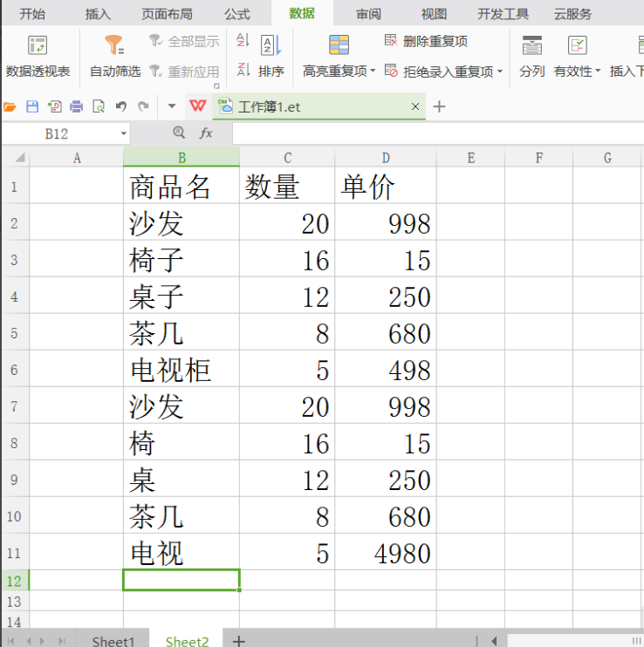Click the fx Insert Function icon

coord(206,133)
